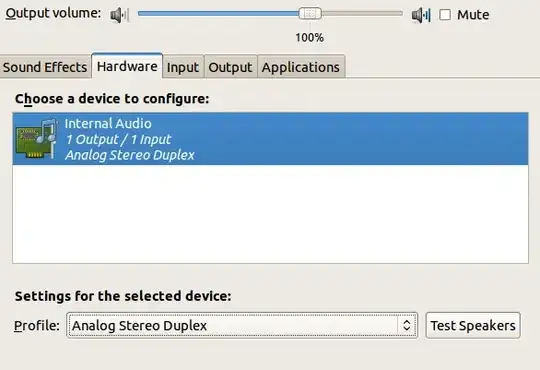This screenshot has width=540, height=370.
Task: Select the Hardware tab
Action: (127, 66)
